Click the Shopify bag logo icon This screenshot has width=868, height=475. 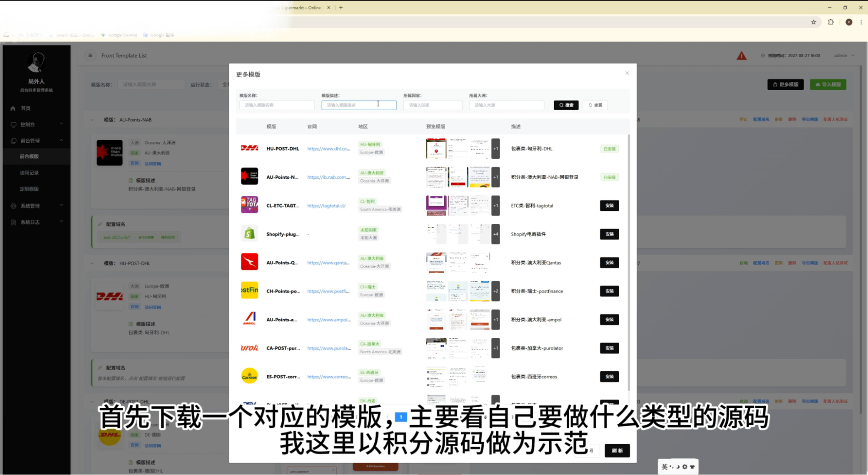tap(249, 233)
